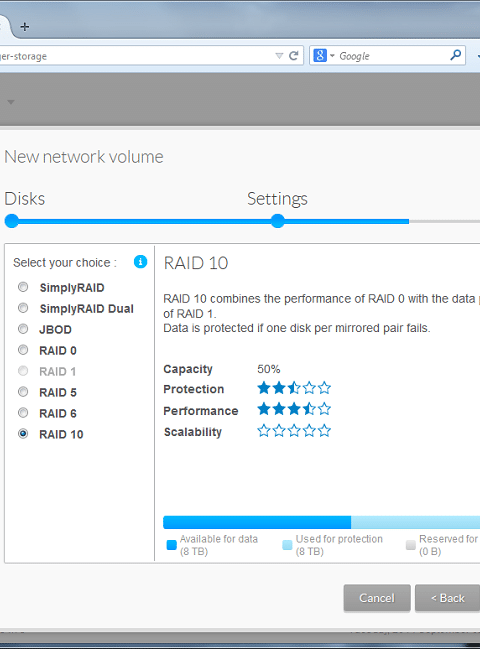This screenshot has width=480, height=649.
Task: Go back to previous wizard step
Action: click(x=448, y=598)
